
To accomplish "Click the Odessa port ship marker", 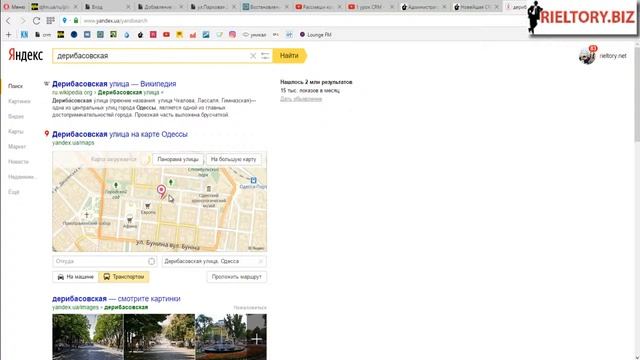I will [x=253, y=180].
